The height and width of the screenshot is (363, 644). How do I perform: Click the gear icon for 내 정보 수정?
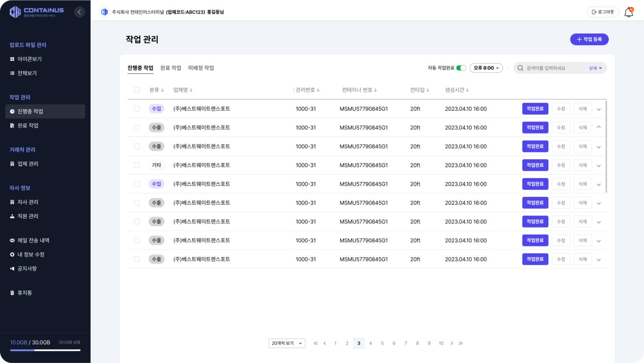(x=12, y=255)
